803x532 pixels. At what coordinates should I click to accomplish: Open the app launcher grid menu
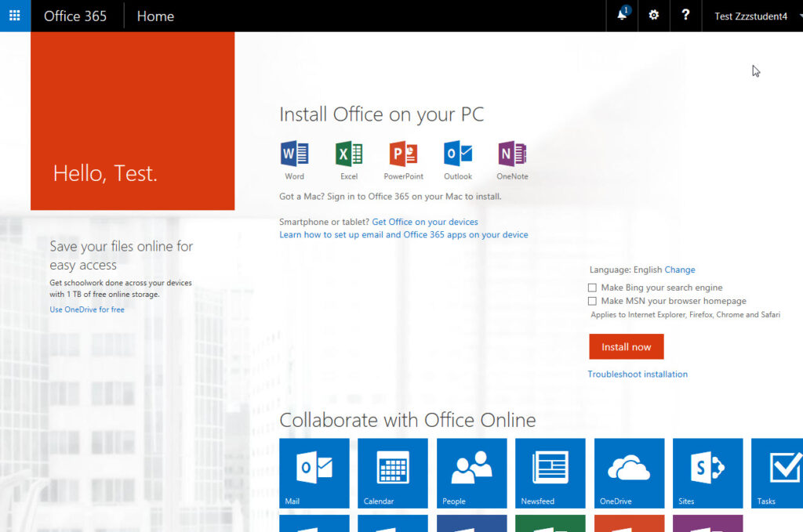click(x=15, y=15)
